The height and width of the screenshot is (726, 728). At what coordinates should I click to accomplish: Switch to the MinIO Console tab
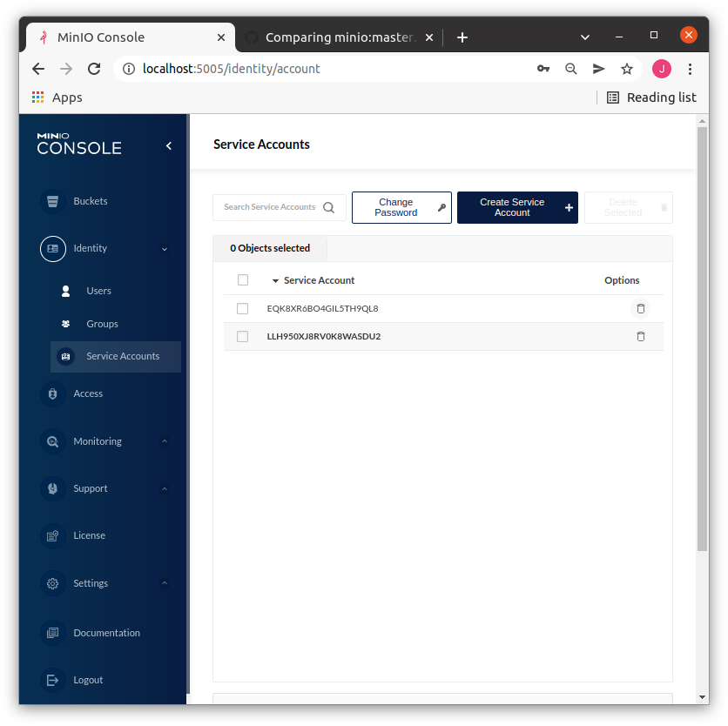(x=131, y=37)
